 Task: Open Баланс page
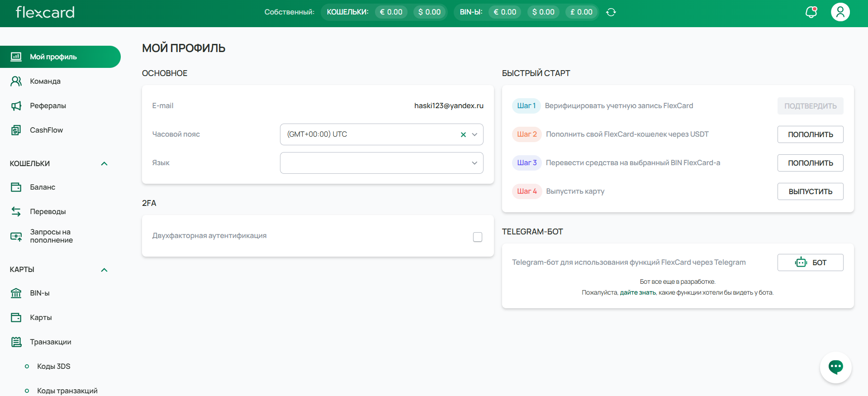[43, 187]
